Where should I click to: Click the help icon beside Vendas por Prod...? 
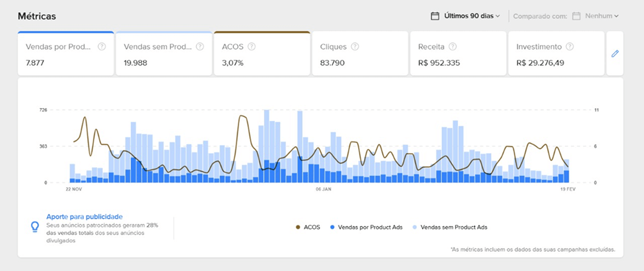pos(101,47)
